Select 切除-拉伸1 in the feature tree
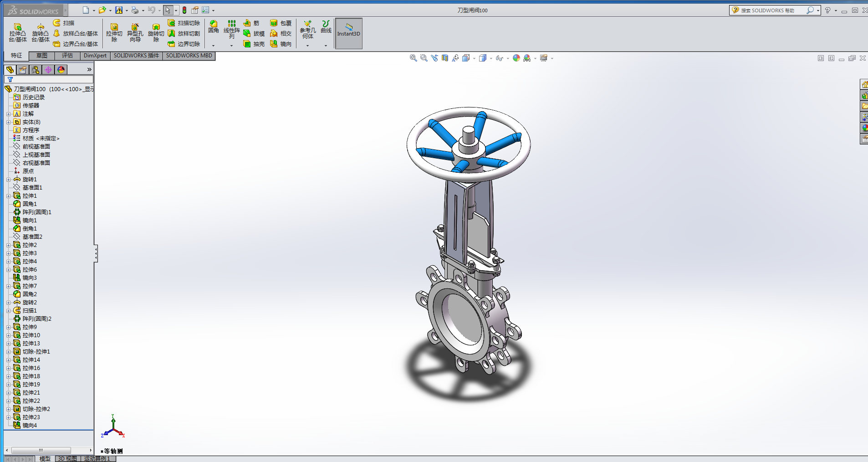868x462 pixels. [36, 352]
